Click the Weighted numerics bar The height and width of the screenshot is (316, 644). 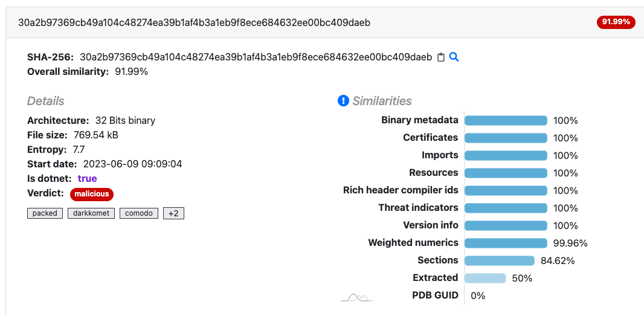506,243
